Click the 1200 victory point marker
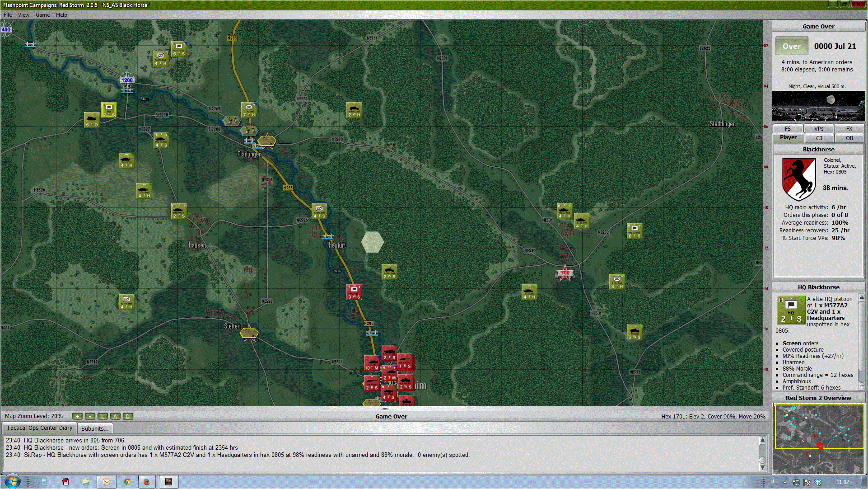Image resolution: width=868 pixels, height=489 pixels. 127,80
